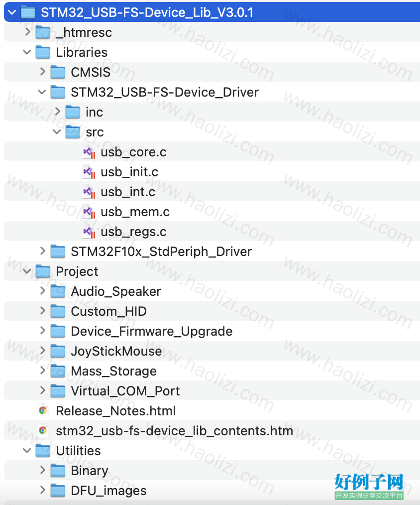Collapse the Libraries folder
This screenshot has height=505, width=420.
pyautogui.click(x=27, y=52)
